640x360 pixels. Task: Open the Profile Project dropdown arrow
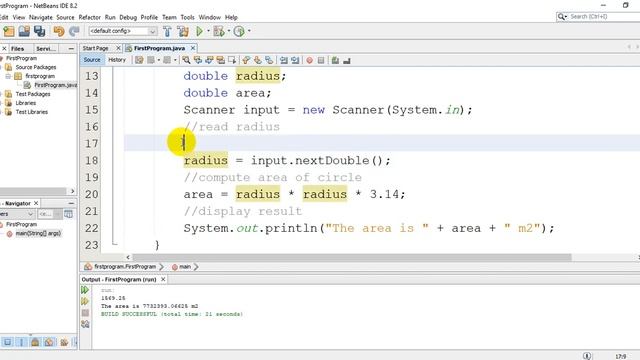tap(249, 31)
